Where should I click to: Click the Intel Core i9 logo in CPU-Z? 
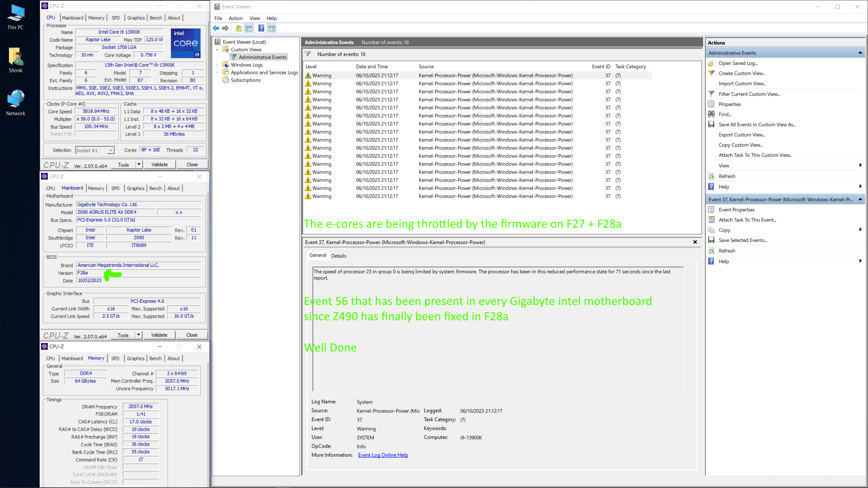[x=185, y=43]
